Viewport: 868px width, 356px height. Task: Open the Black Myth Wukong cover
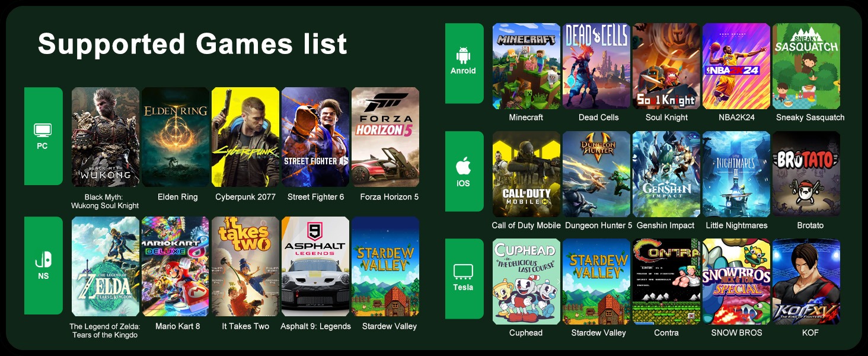coord(106,137)
